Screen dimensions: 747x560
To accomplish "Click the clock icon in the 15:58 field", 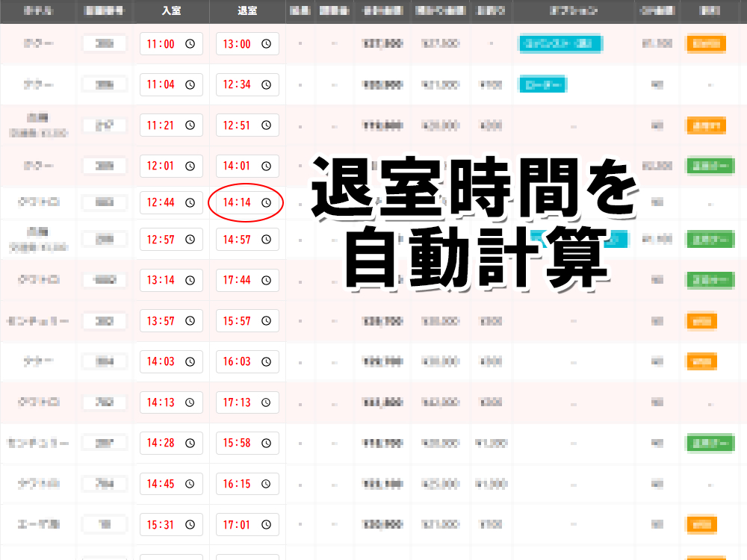I will point(266,444).
